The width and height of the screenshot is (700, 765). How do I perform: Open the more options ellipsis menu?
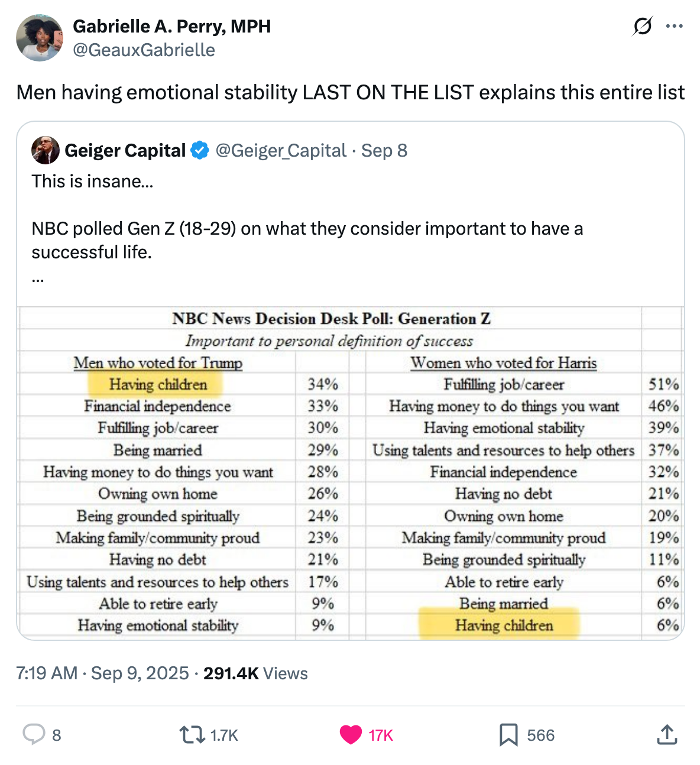point(675,26)
